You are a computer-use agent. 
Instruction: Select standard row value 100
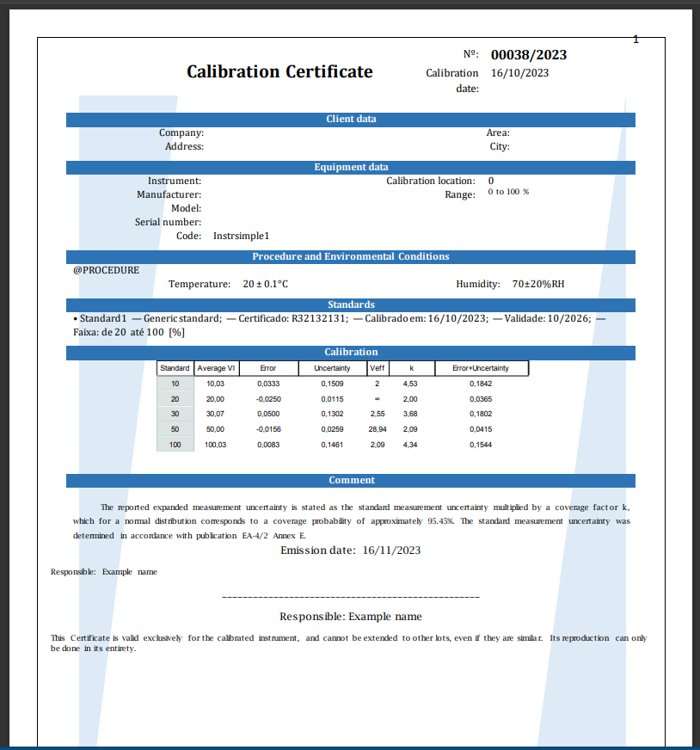[175, 445]
